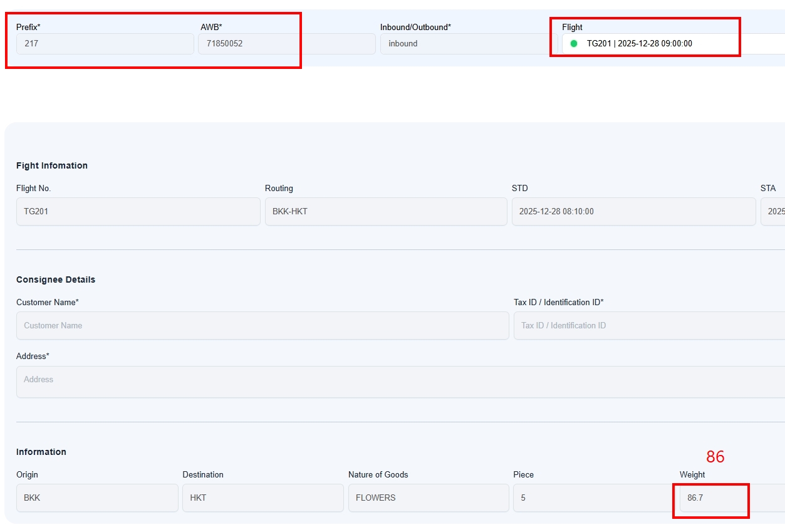Click into the Address text box
The height and width of the screenshot is (532, 785).
pos(400,382)
